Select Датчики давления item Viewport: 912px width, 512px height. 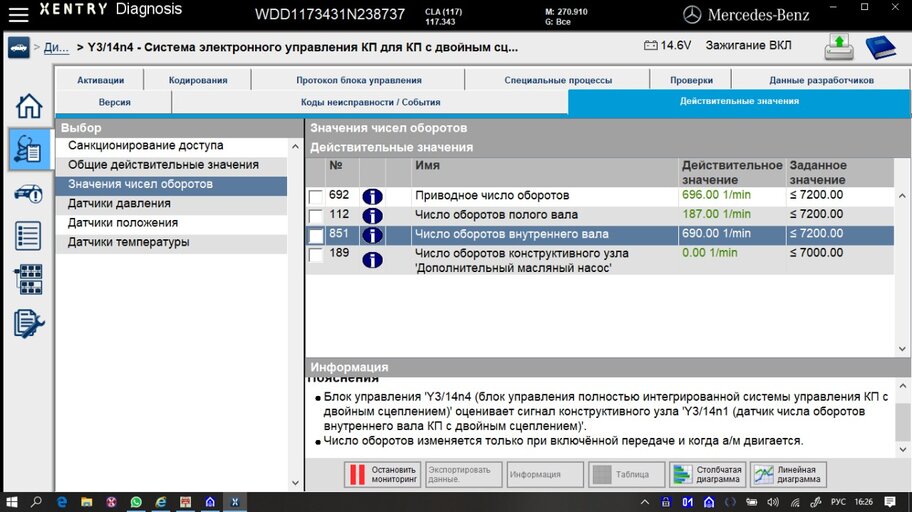click(171, 204)
